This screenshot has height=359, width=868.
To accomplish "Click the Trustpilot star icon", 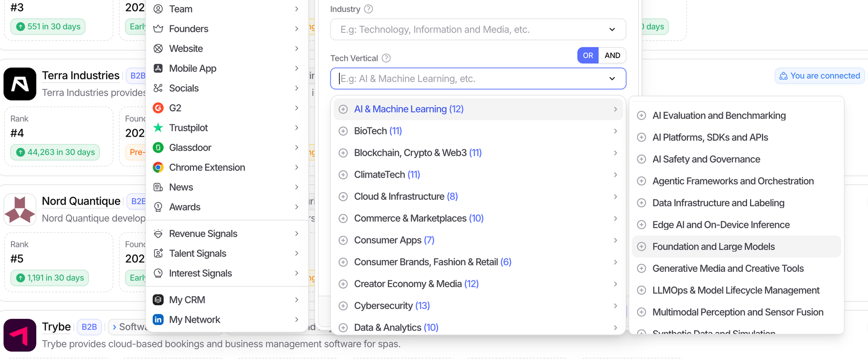I will pyautogui.click(x=158, y=128).
